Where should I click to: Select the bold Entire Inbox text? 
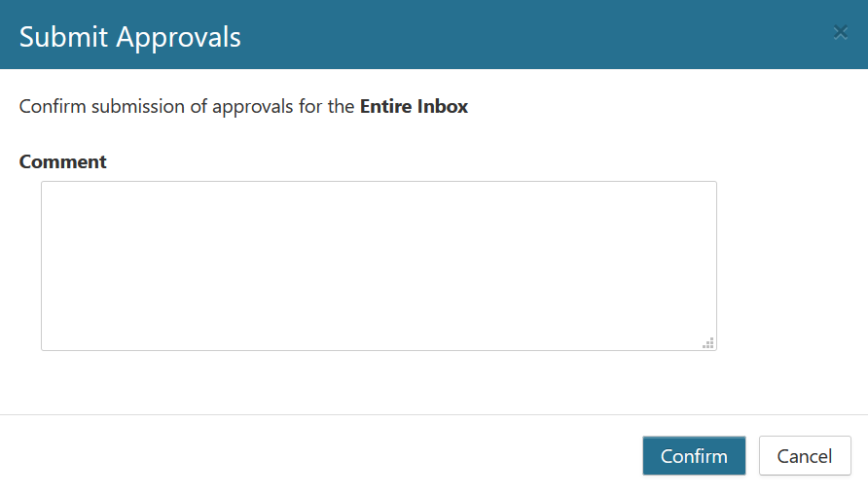tap(414, 107)
